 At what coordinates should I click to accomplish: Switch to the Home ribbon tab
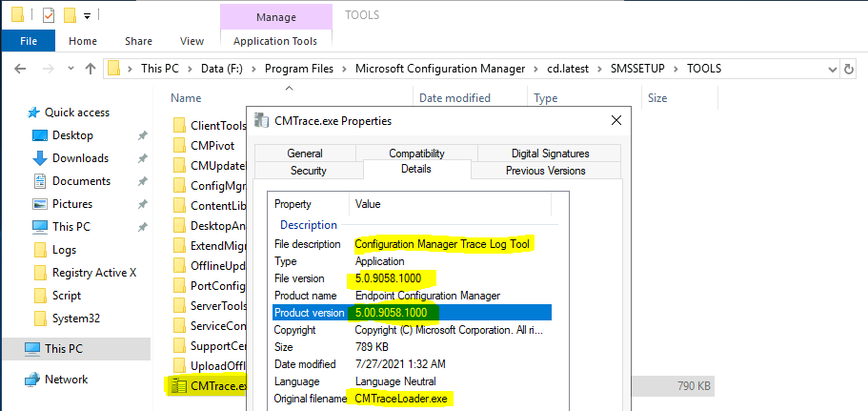click(x=83, y=41)
